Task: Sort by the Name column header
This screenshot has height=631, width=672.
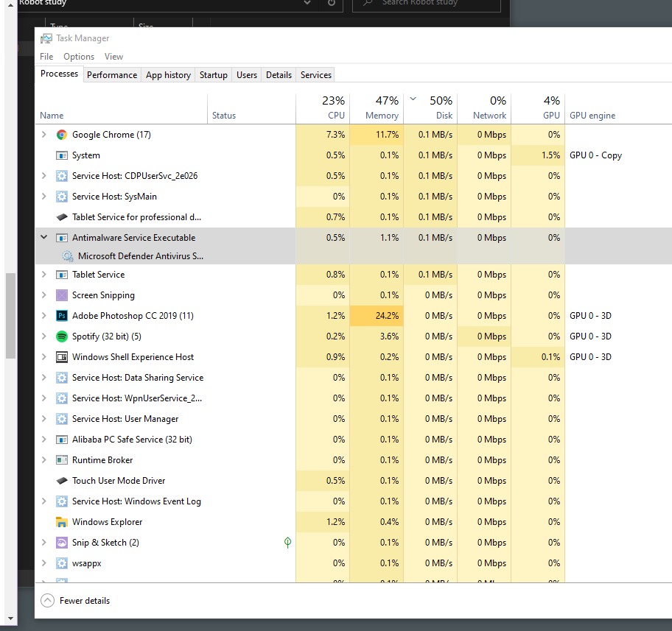Action: click(122, 108)
